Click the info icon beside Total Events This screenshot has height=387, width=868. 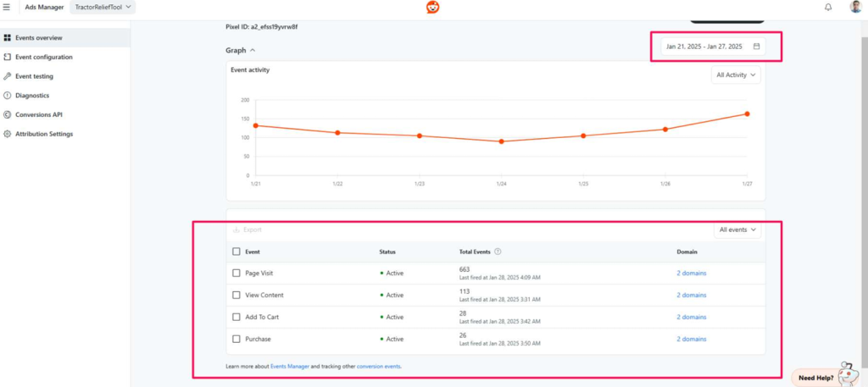[498, 252]
